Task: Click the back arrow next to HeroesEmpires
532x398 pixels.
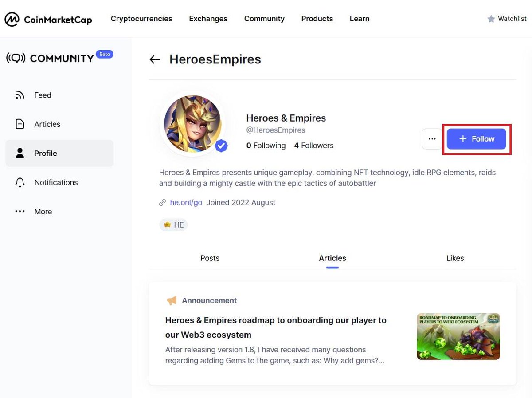Action: [x=154, y=59]
